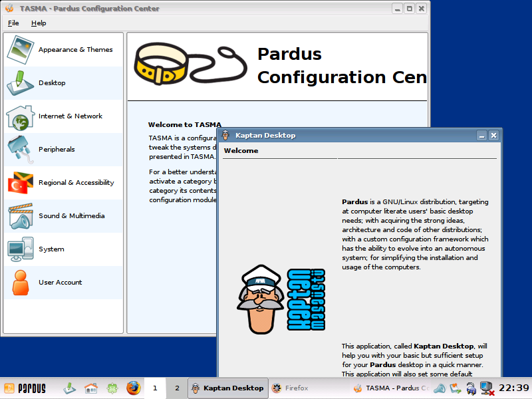Minimize the TASMA window

(397, 9)
